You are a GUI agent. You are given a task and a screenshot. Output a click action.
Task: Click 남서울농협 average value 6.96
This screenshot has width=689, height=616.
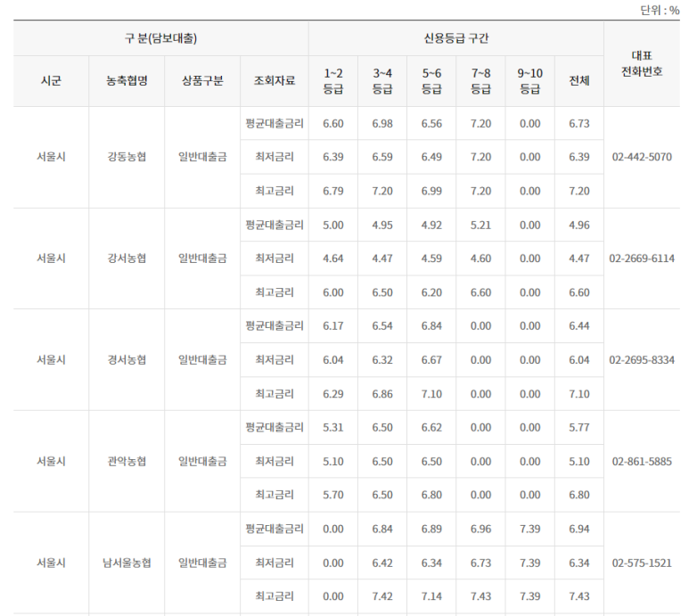(x=480, y=529)
